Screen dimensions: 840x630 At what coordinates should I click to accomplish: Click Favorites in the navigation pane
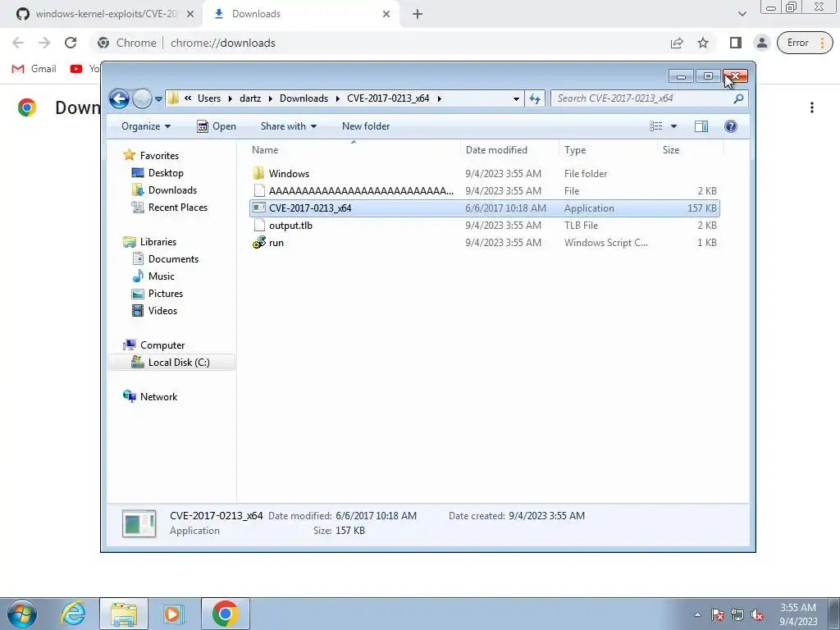click(159, 156)
